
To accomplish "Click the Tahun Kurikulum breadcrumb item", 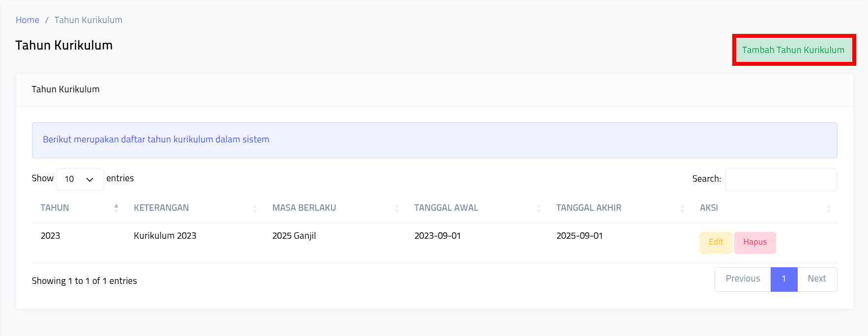I will click(x=88, y=20).
